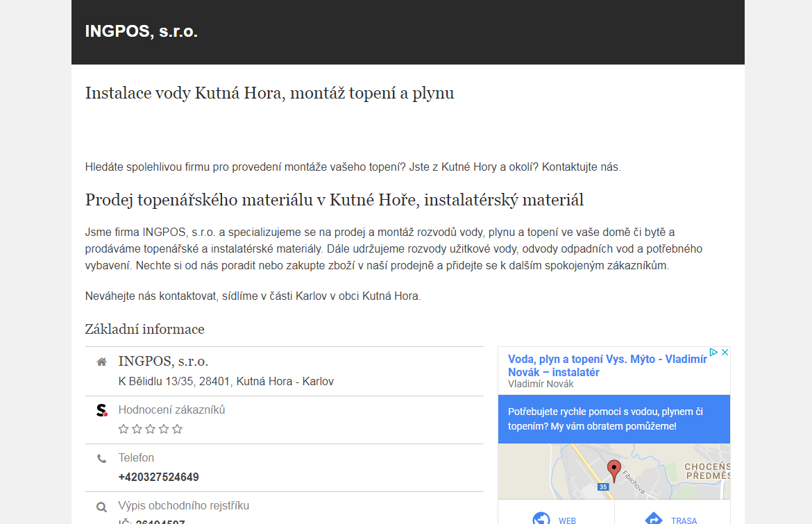The image size is (812, 524).
Task: Open the ad map thumbnail
Action: (614, 471)
